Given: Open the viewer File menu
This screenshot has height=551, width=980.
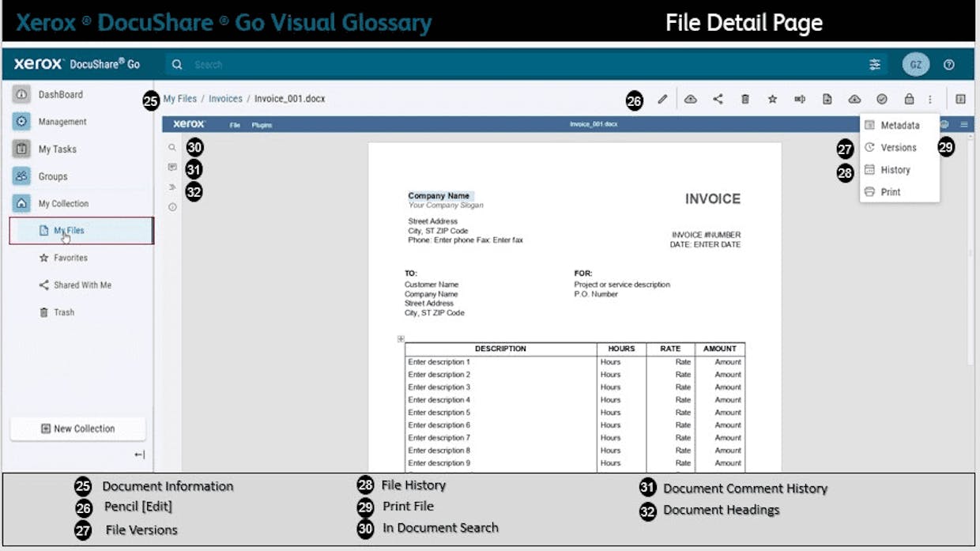Looking at the screenshot, I should pos(235,125).
